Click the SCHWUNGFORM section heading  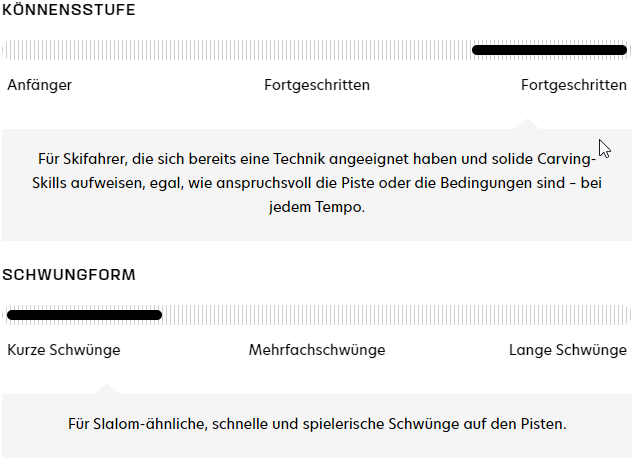(x=69, y=274)
